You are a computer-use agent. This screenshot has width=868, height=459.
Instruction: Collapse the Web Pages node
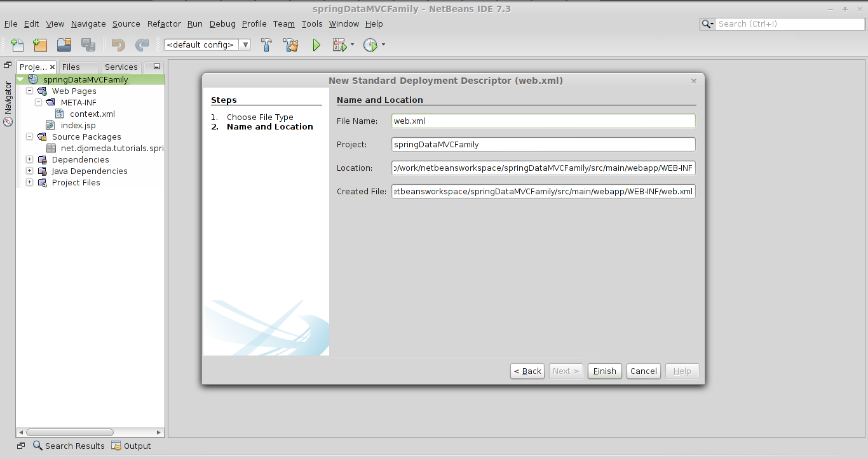(x=29, y=91)
